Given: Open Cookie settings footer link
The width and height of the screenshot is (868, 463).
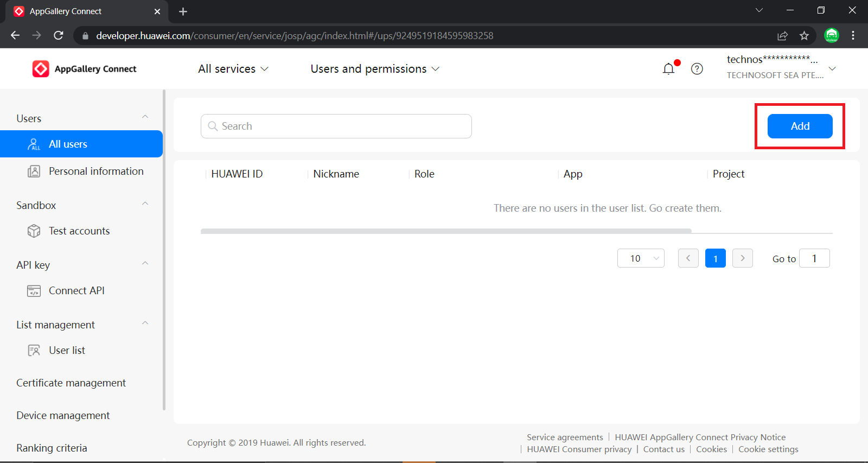Looking at the screenshot, I should point(768,449).
